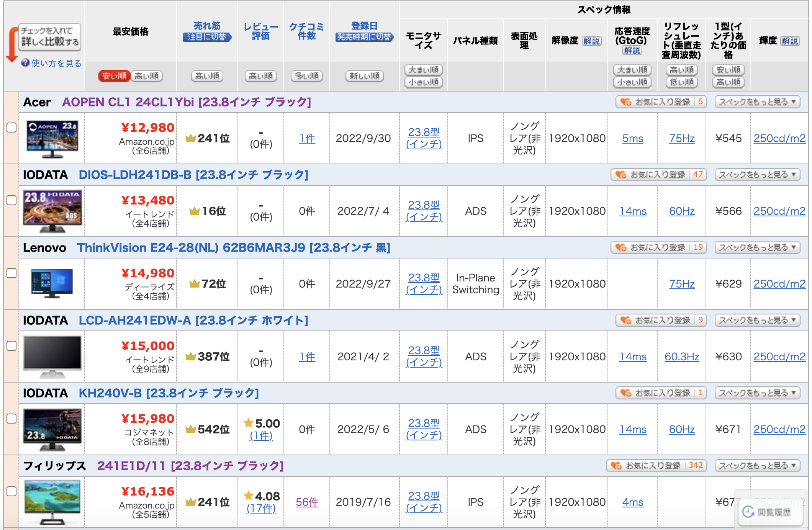Tick the Lenovo ThinkVision E24-28 checkbox
The width and height of the screenshot is (812, 530).
(x=11, y=273)
